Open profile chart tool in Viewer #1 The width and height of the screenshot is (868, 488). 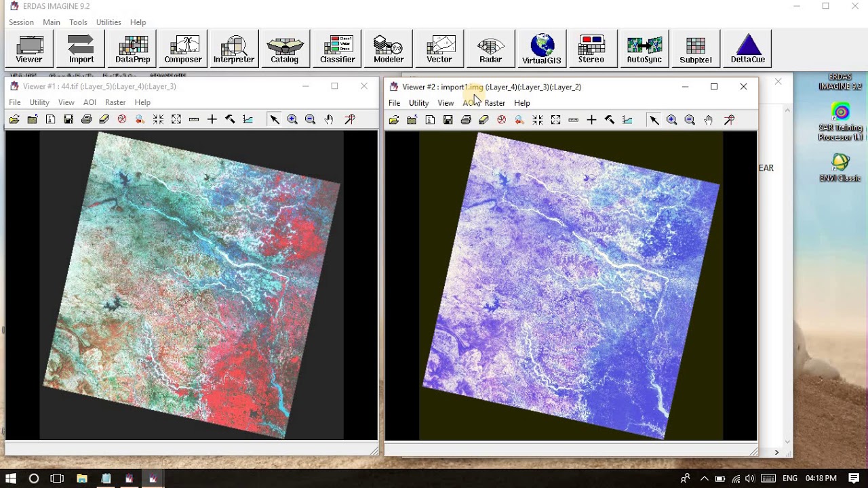(x=248, y=119)
